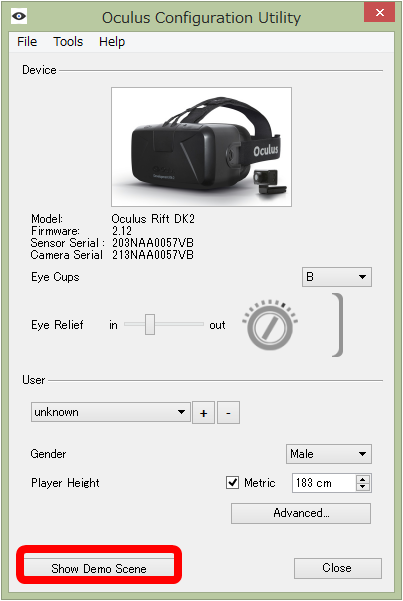The image size is (403, 601).
Task: Click the Show Demo Scene button
Action: [99, 568]
